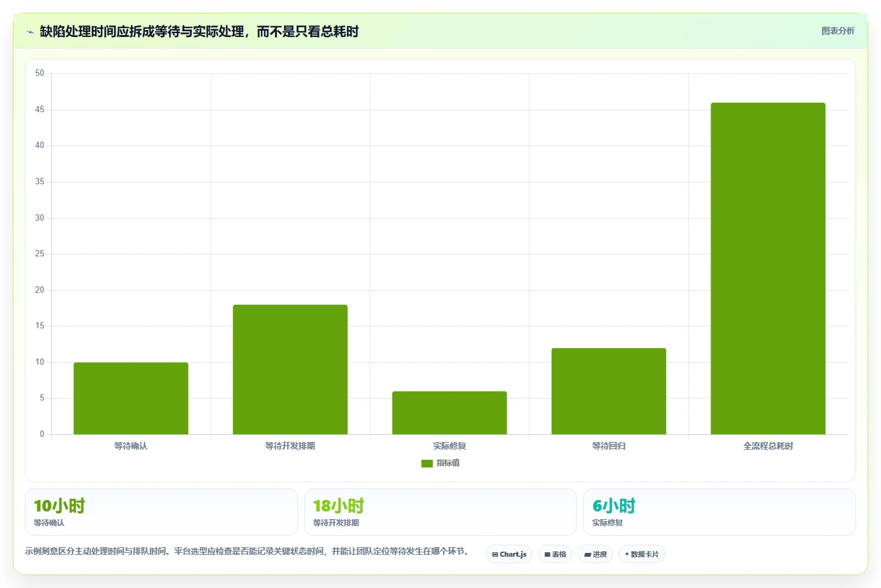Viewport: 881px width, 588px height.
Task: Click the 进度 tag chip
Action: 595,554
